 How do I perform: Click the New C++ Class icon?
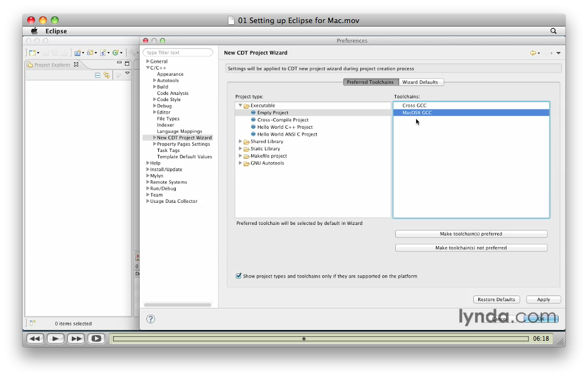tap(116, 53)
